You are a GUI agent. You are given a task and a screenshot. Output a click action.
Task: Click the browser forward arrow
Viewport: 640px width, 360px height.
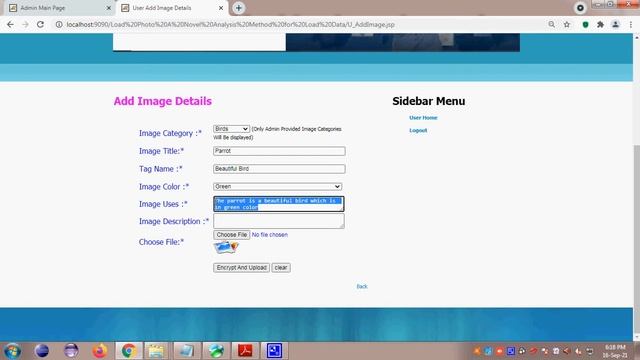coord(25,24)
